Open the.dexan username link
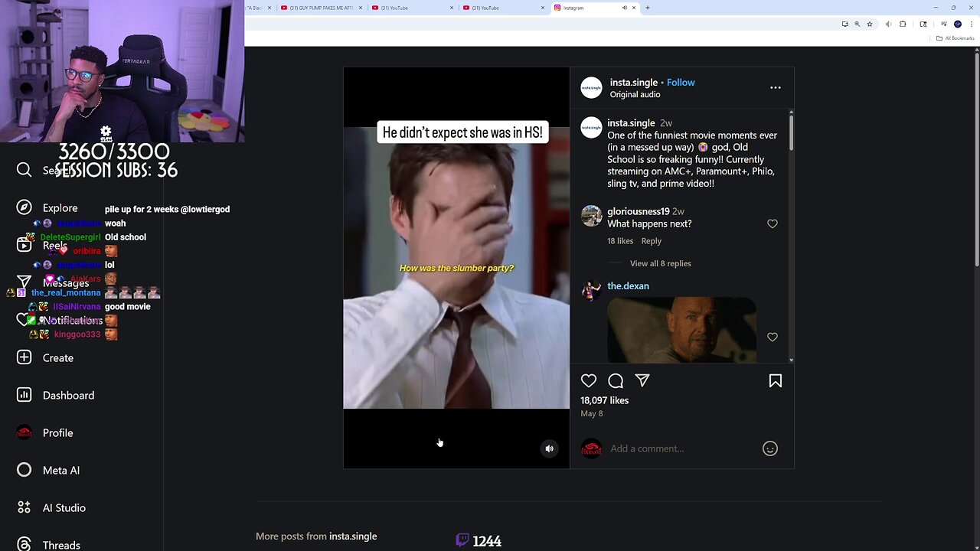This screenshot has width=980, height=551. 628,285
